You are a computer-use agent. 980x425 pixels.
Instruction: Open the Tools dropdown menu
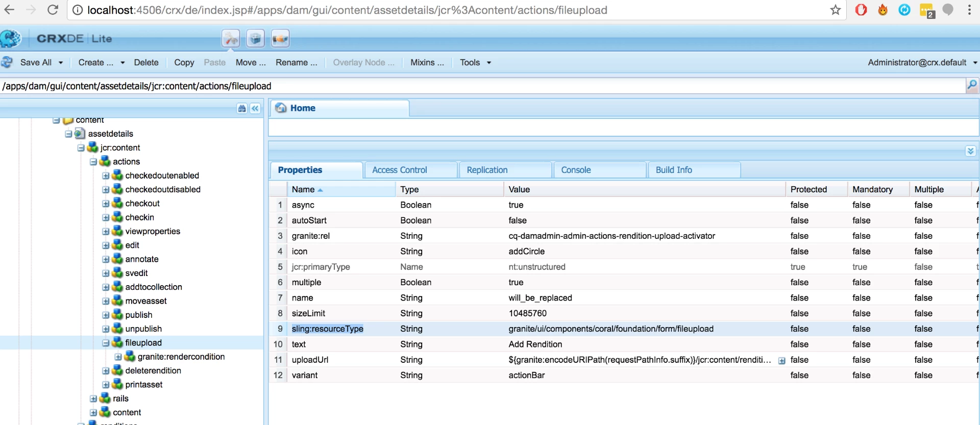[475, 62]
